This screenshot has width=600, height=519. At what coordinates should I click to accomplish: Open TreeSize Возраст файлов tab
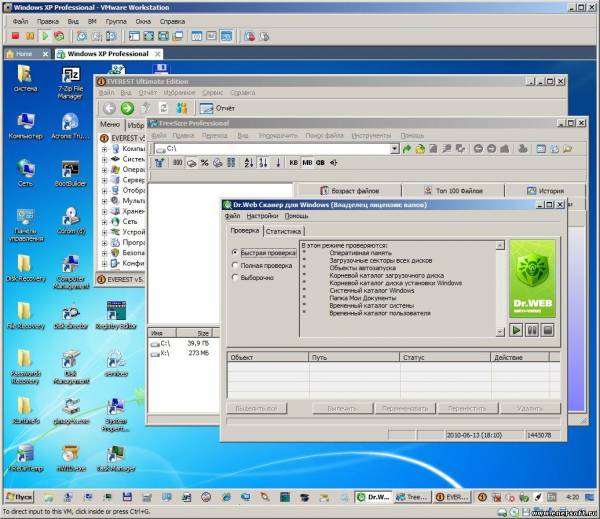pyautogui.click(x=349, y=190)
